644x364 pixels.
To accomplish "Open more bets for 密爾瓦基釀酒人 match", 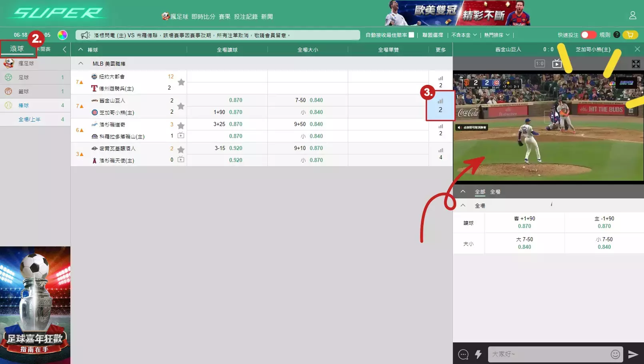I will pos(441,154).
